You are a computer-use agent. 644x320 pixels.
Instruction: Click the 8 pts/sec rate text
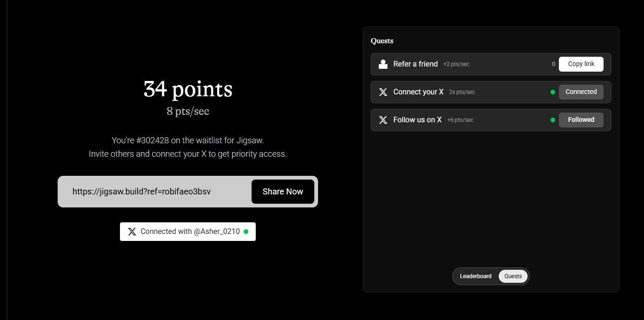coord(188,112)
